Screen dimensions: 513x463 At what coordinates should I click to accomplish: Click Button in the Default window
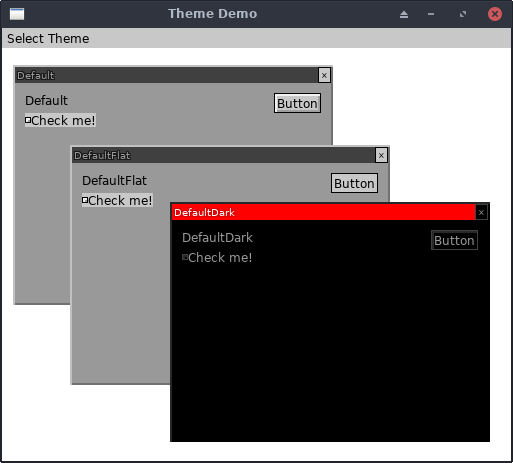tap(297, 103)
